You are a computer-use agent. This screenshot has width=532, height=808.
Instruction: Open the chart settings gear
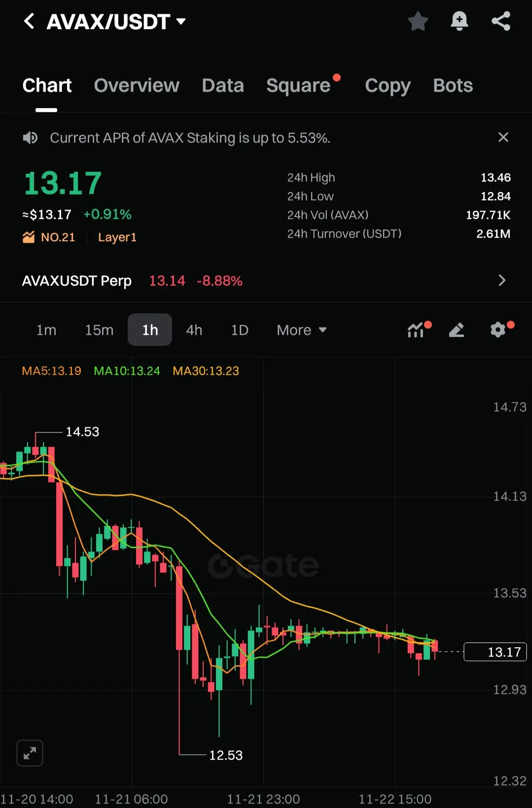(498, 330)
